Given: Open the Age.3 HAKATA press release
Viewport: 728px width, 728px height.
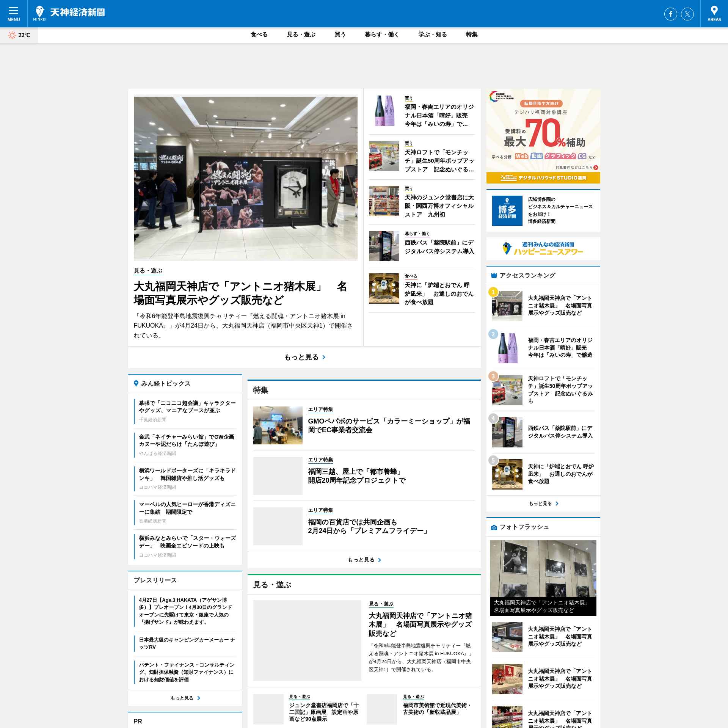Looking at the screenshot, I should tap(186, 611).
